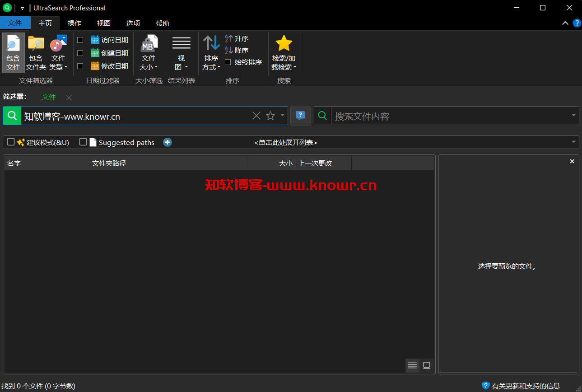Click the update info shield icon
The height and width of the screenshot is (392, 582).
point(486,386)
